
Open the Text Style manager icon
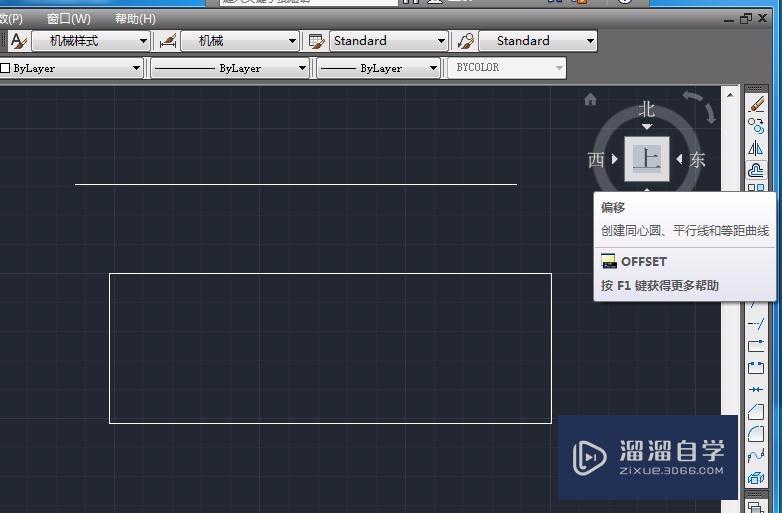[19, 41]
